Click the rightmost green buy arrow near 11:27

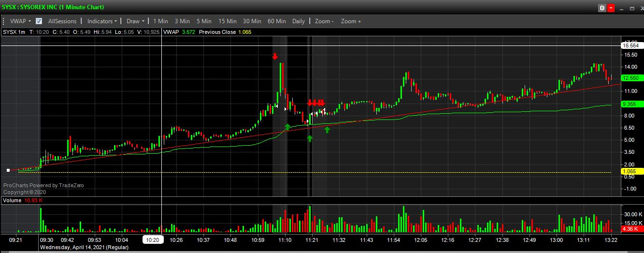tap(327, 129)
